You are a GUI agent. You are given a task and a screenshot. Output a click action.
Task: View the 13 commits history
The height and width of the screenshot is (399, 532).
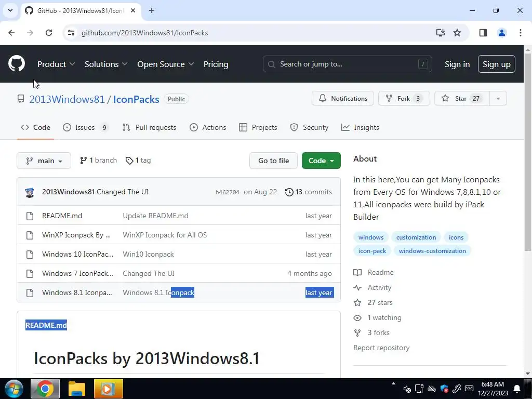[x=309, y=192]
